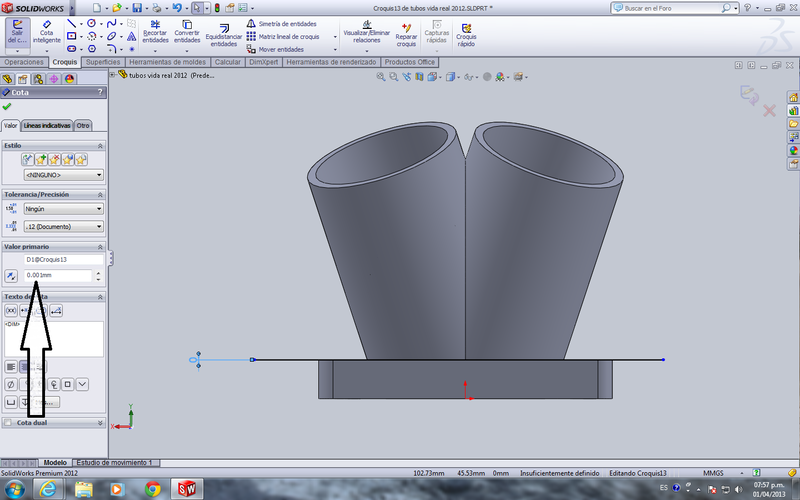Click the flip-sense icon beside the dimension value
Image resolution: width=800 pixels, height=500 pixels.
pos(11,276)
